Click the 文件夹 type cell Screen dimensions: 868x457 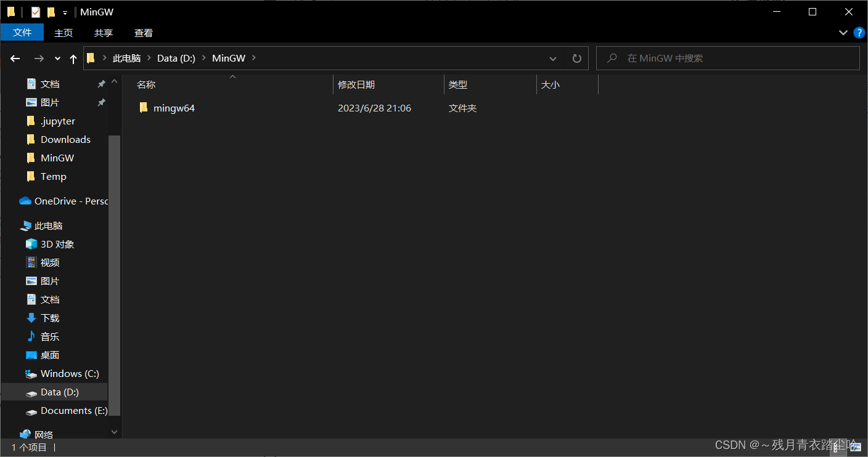[462, 108]
